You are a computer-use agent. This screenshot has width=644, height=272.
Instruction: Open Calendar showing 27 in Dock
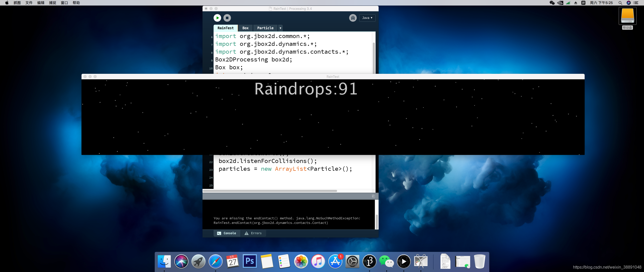point(232,261)
